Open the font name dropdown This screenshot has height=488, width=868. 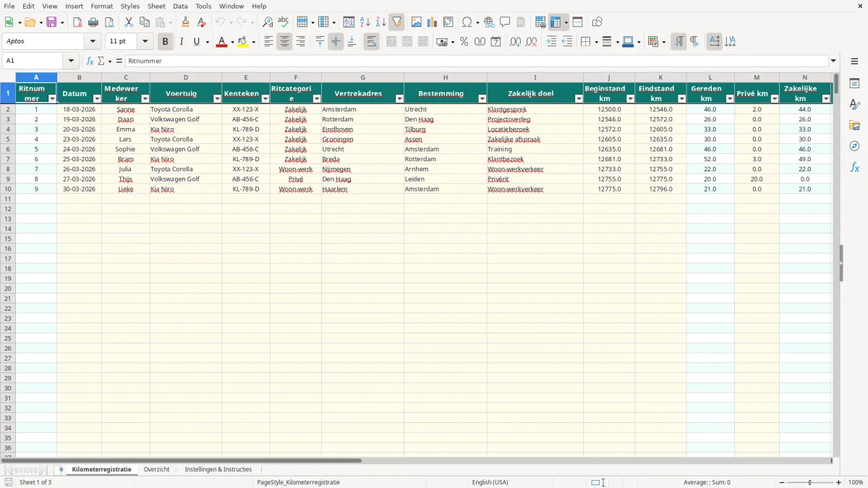(93, 42)
